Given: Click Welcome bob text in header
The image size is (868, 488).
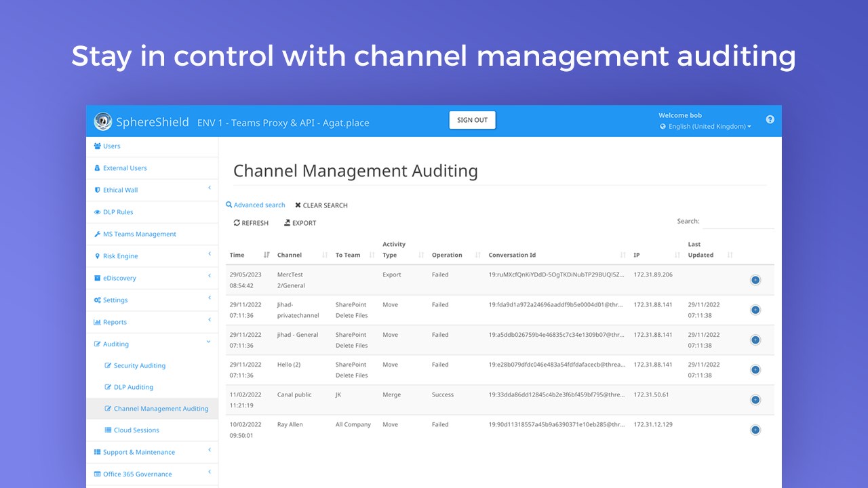Looking at the screenshot, I should [680, 115].
